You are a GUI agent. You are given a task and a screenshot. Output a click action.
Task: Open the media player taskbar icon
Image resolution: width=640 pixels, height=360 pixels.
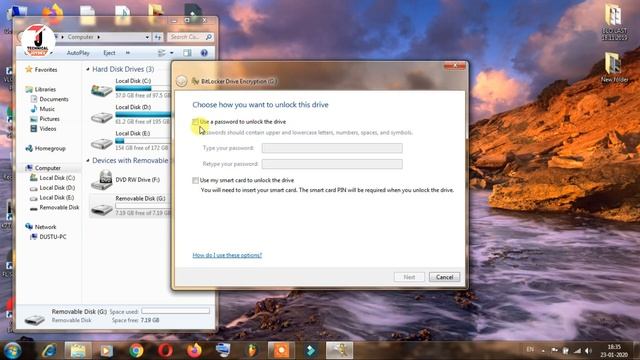coord(107,350)
